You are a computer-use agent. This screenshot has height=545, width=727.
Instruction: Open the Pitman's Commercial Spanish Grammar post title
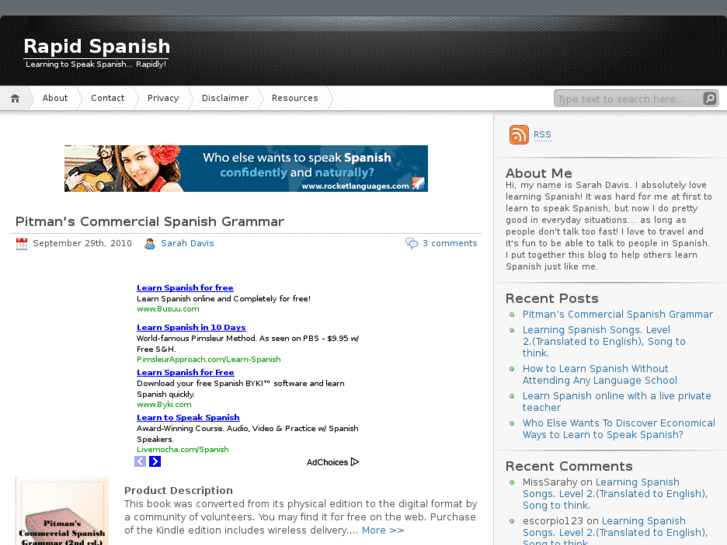click(150, 222)
